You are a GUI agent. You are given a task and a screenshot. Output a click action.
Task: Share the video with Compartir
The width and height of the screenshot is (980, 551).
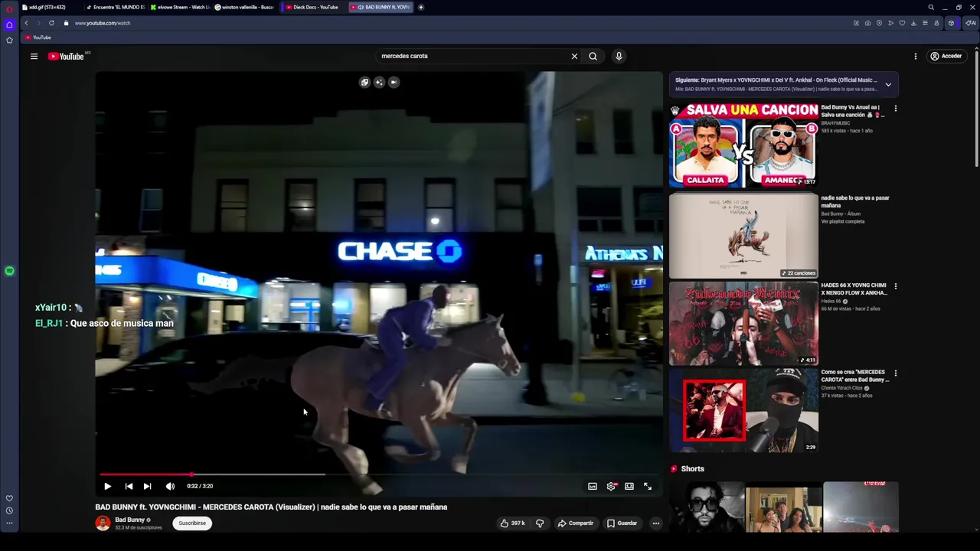pyautogui.click(x=575, y=523)
